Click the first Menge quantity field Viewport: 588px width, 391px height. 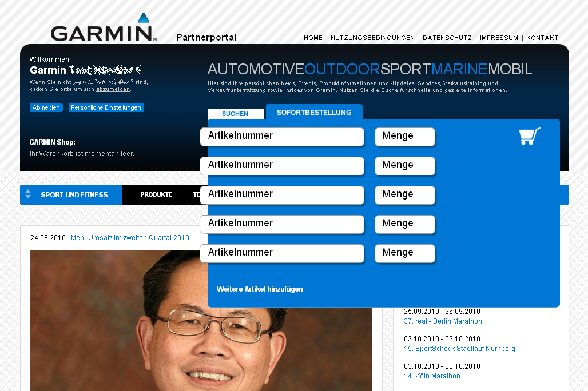[x=404, y=137]
